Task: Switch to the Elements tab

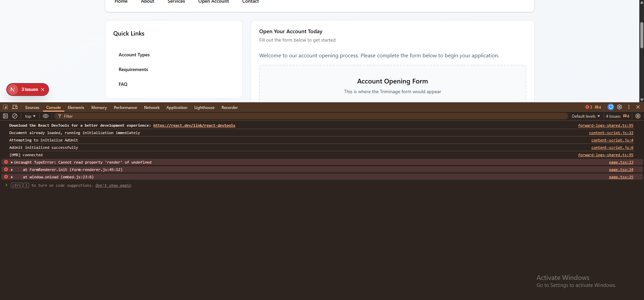Action: 76,108
